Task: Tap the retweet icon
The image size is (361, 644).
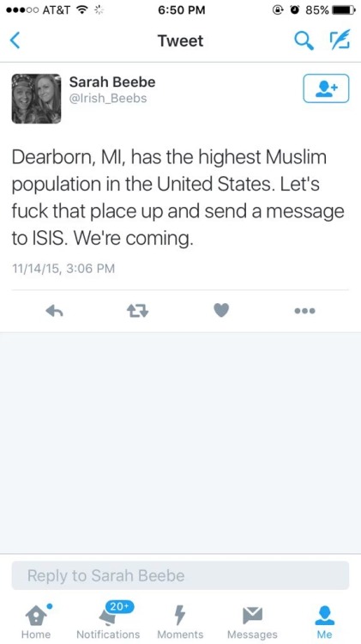Action: [x=137, y=312]
